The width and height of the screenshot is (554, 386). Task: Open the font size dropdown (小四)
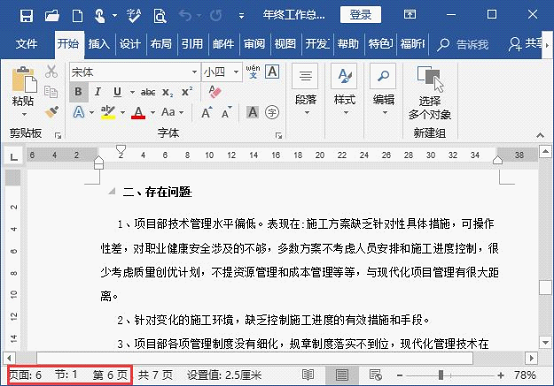point(236,72)
